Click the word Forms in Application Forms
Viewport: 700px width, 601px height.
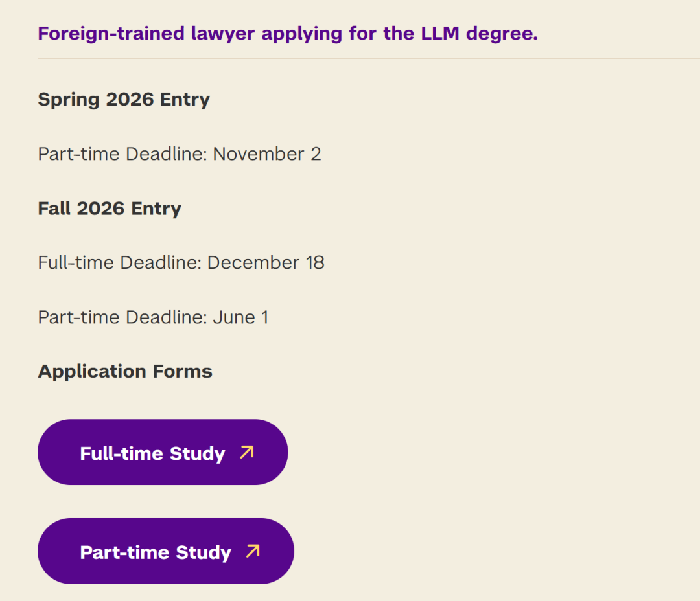point(183,371)
